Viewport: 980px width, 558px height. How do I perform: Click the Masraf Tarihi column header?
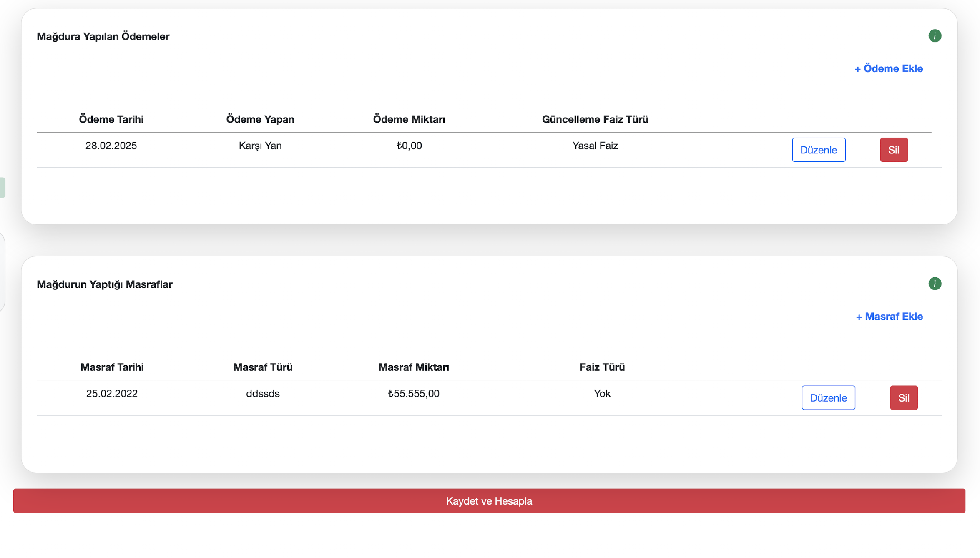pyautogui.click(x=112, y=367)
